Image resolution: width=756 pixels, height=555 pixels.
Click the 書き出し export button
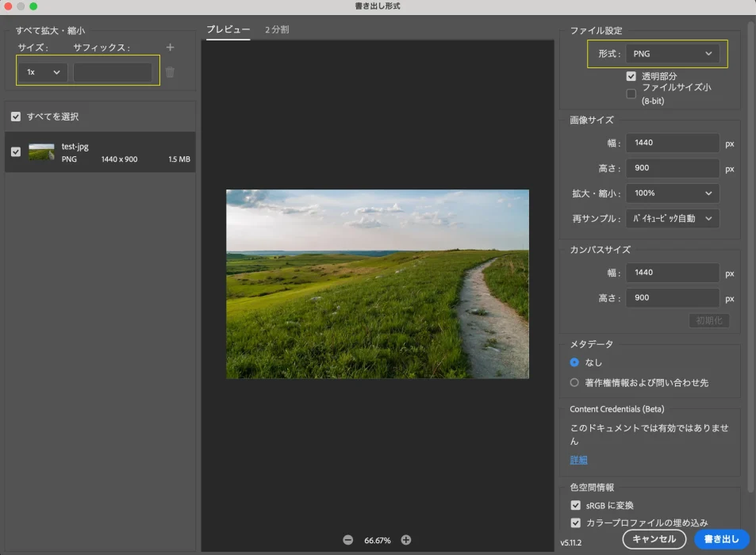click(721, 539)
